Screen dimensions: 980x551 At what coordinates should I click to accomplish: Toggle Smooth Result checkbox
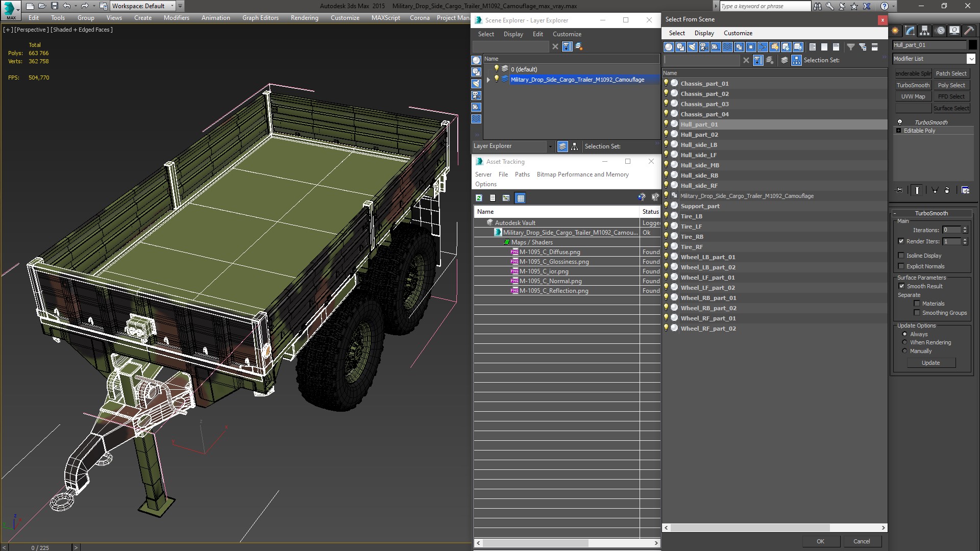(x=901, y=286)
